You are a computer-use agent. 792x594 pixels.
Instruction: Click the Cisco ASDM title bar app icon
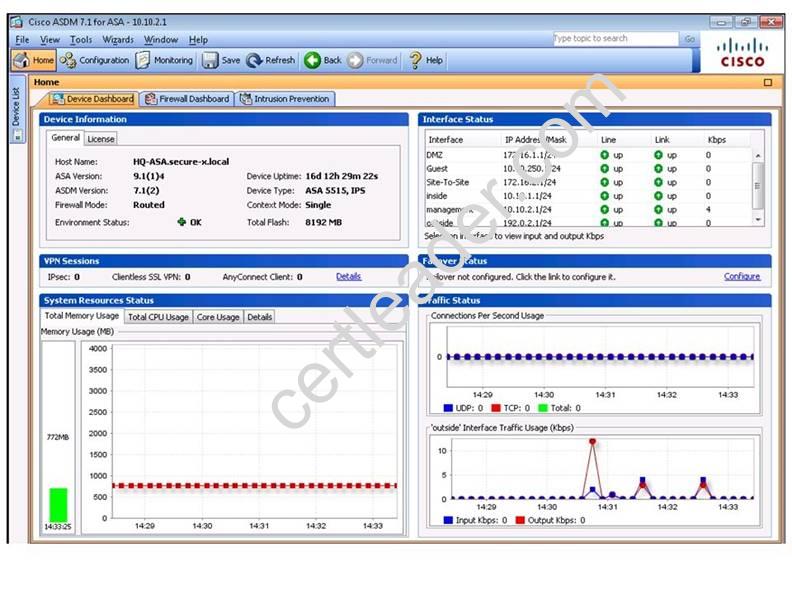point(17,22)
